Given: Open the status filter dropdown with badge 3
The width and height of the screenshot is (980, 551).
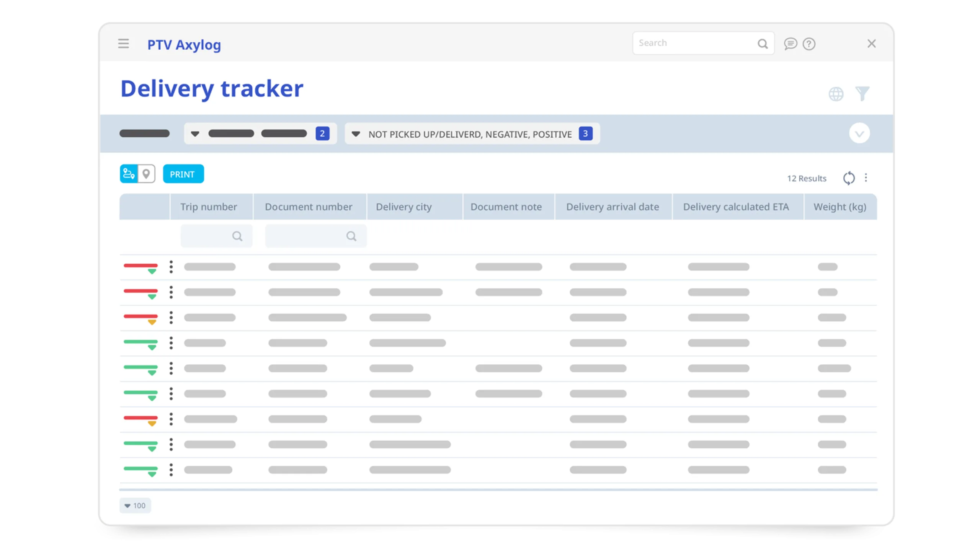Looking at the screenshot, I should (472, 134).
